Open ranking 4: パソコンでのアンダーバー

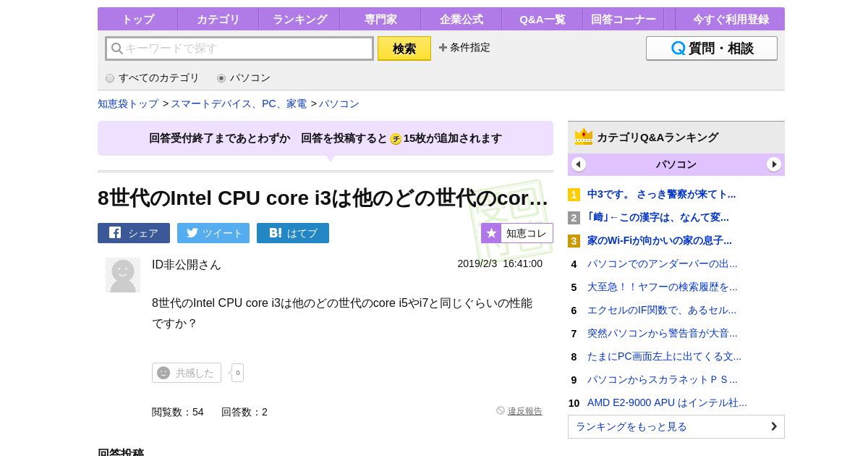coord(663,263)
